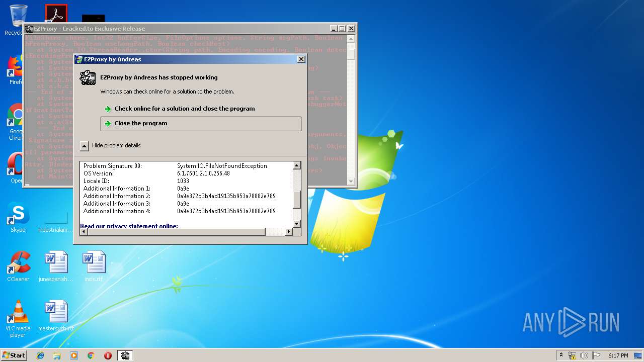
Task: Choose Close the program option
Action: click(x=201, y=123)
